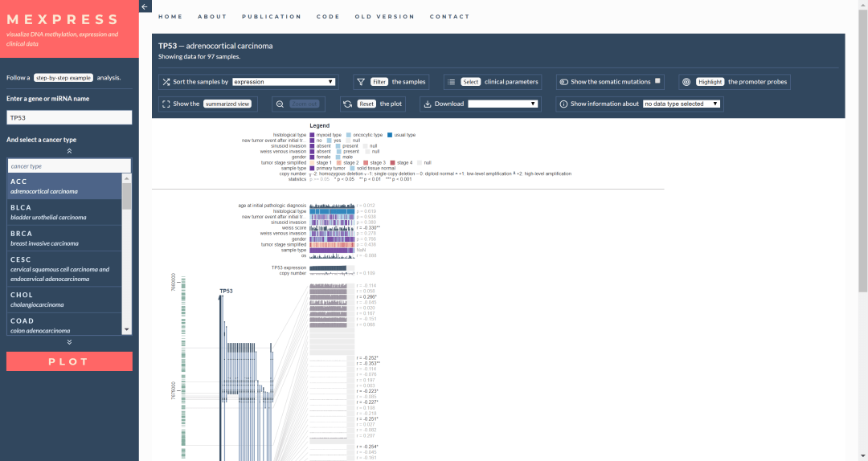Click TP53 expression row label
This screenshot has height=461, width=868.
(289, 268)
